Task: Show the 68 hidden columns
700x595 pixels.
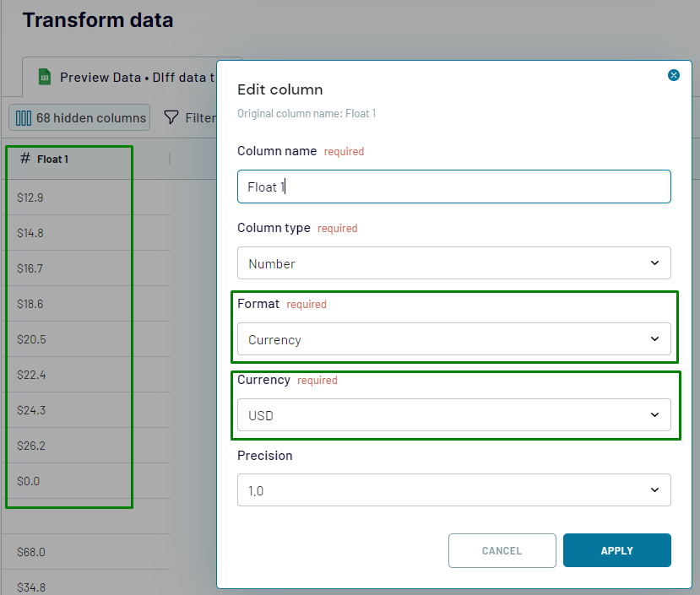Action: pyautogui.click(x=80, y=118)
